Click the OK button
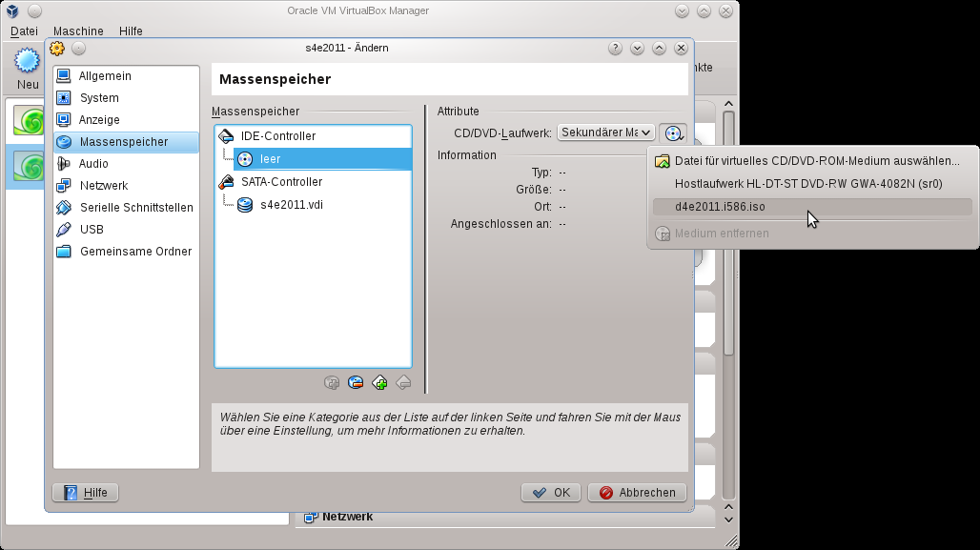The height and width of the screenshot is (550, 980). point(551,493)
